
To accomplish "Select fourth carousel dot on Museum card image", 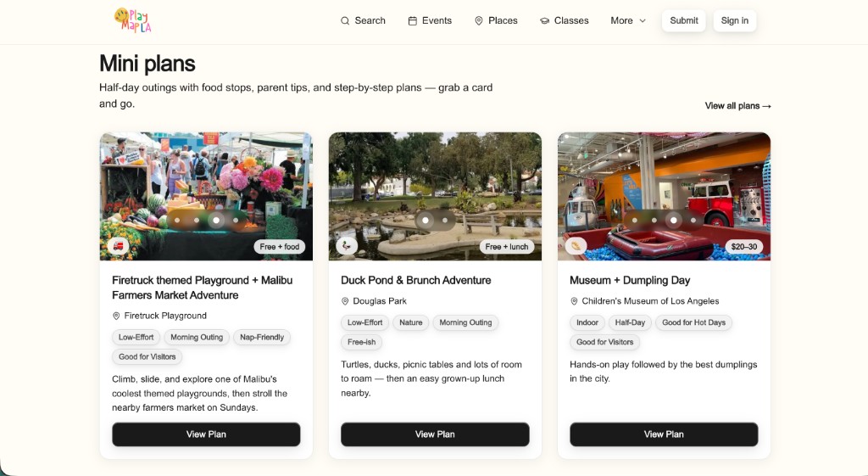I will point(693,220).
